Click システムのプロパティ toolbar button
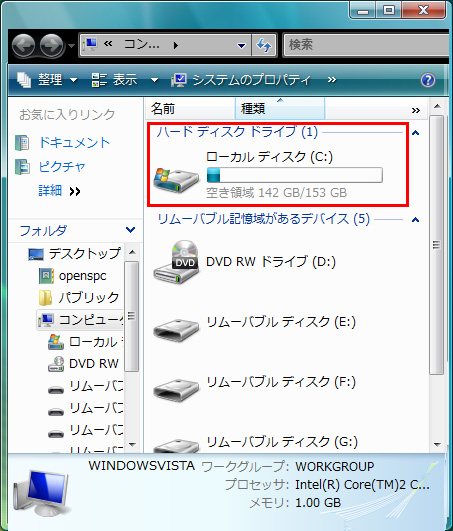453x531 pixels. click(241, 80)
